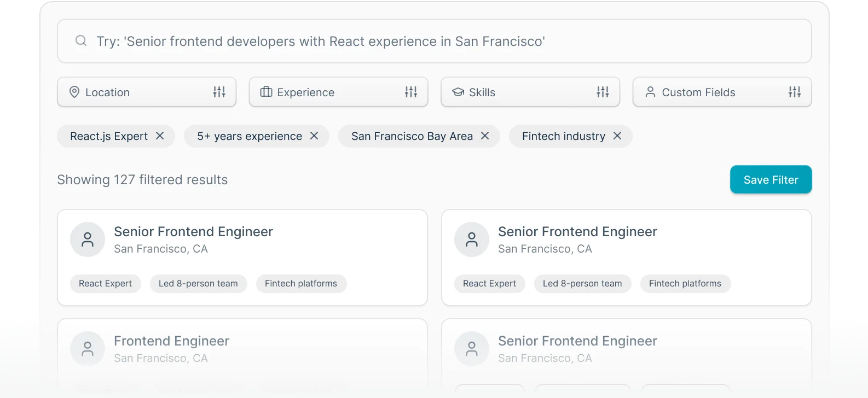
Task: Remove the San Francisco Bay Area chip
Action: tap(485, 136)
